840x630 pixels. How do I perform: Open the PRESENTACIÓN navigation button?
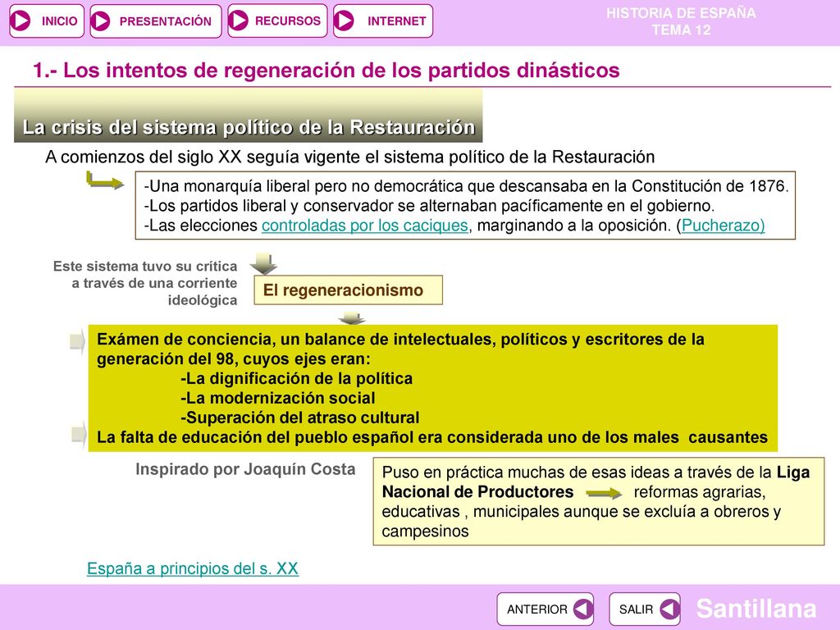pos(155,21)
